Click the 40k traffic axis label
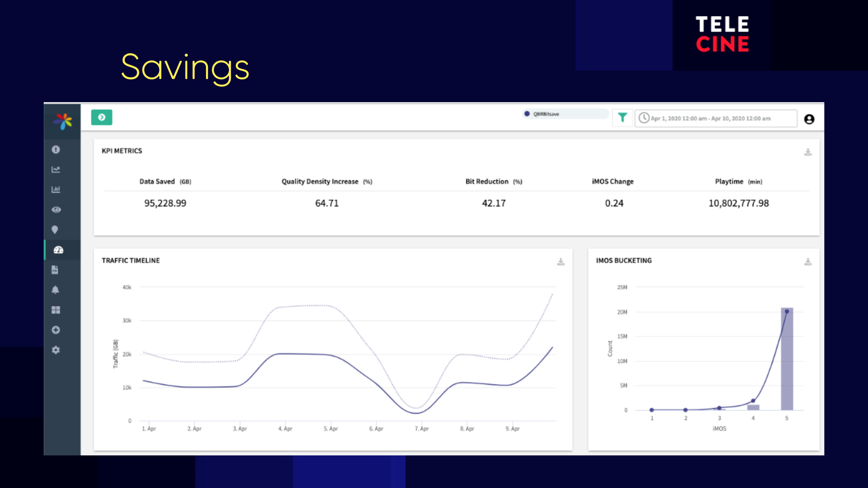 click(x=127, y=287)
